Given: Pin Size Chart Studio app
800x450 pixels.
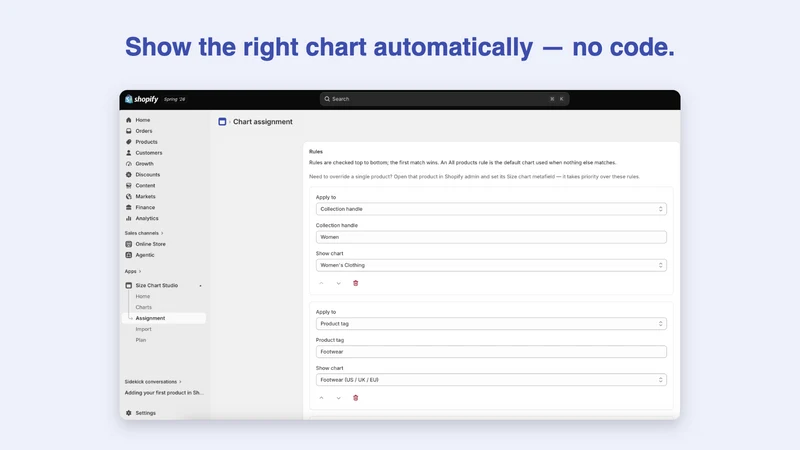Looking at the screenshot, I should click(x=201, y=286).
